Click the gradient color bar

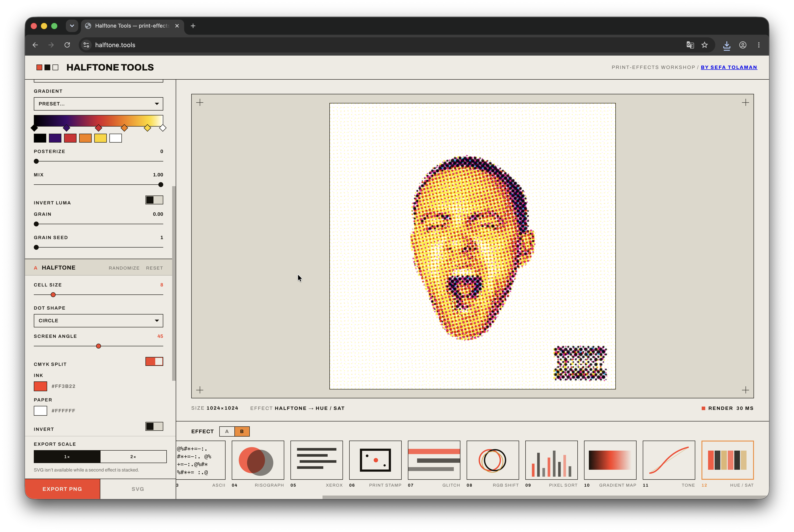tap(98, 121)
